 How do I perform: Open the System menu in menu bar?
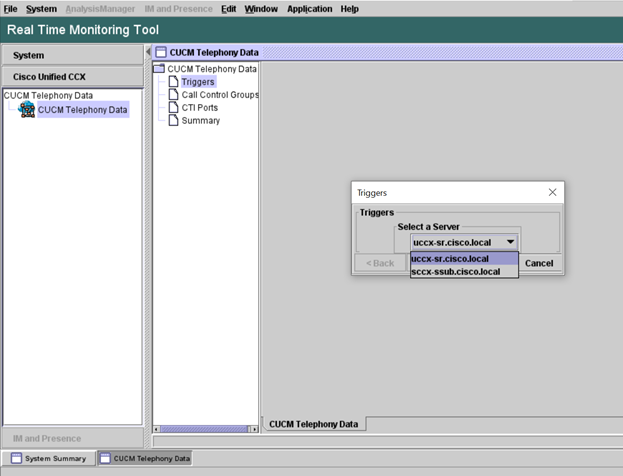[x=41, y=9]
